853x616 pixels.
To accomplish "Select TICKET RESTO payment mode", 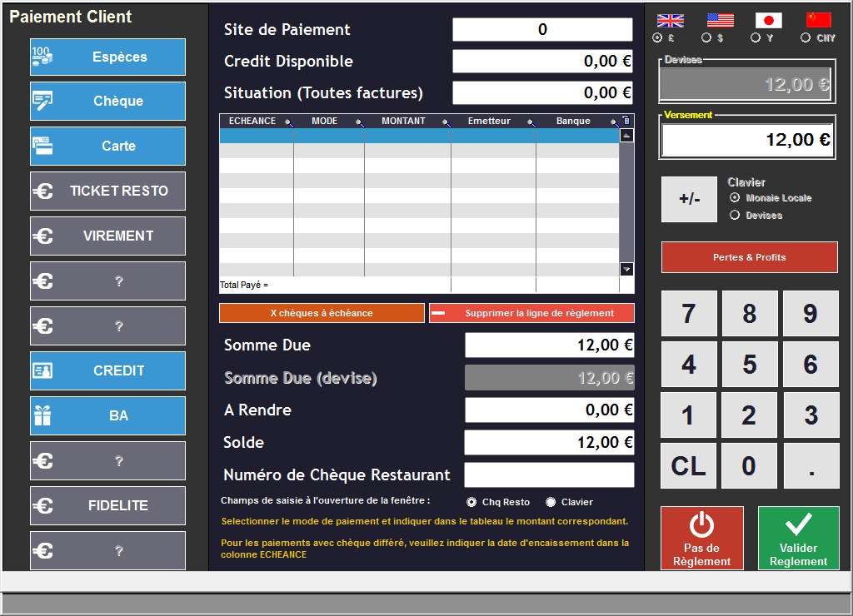I will pos(107,191).
